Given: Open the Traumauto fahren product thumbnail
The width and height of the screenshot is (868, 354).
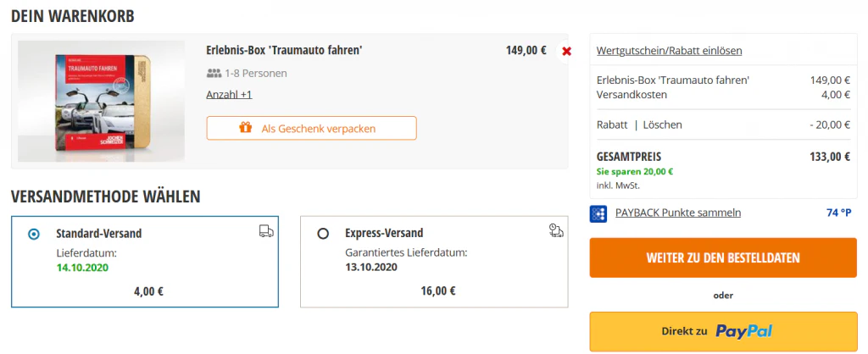Looking at the screenshot, I should click(x=101, y=102).
